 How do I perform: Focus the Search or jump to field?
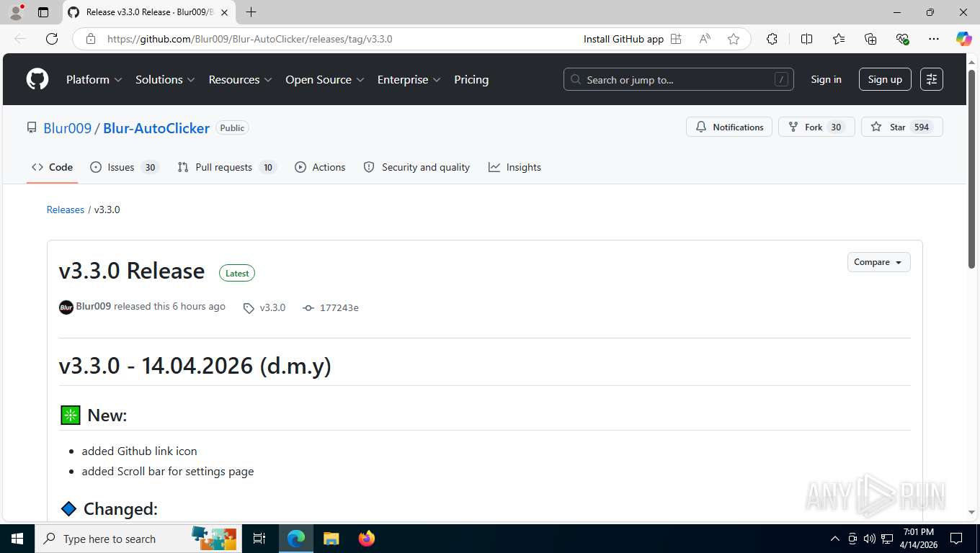[678, 79]
